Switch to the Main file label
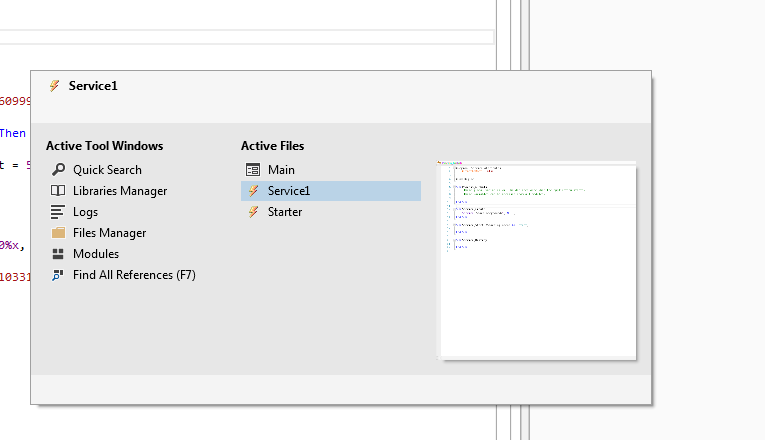The image size is (765, 440). tap(281, 170)
